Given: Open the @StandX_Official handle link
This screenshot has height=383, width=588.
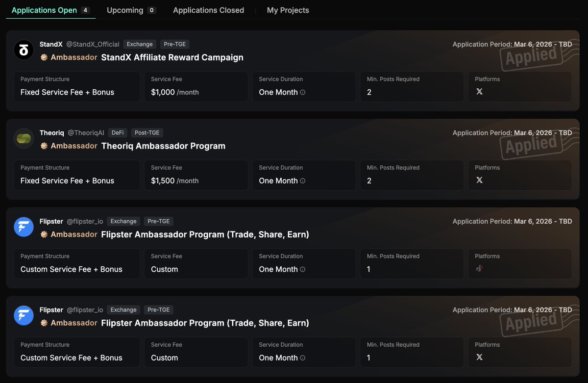Looking at the screenshot, I should click(93, 44).
